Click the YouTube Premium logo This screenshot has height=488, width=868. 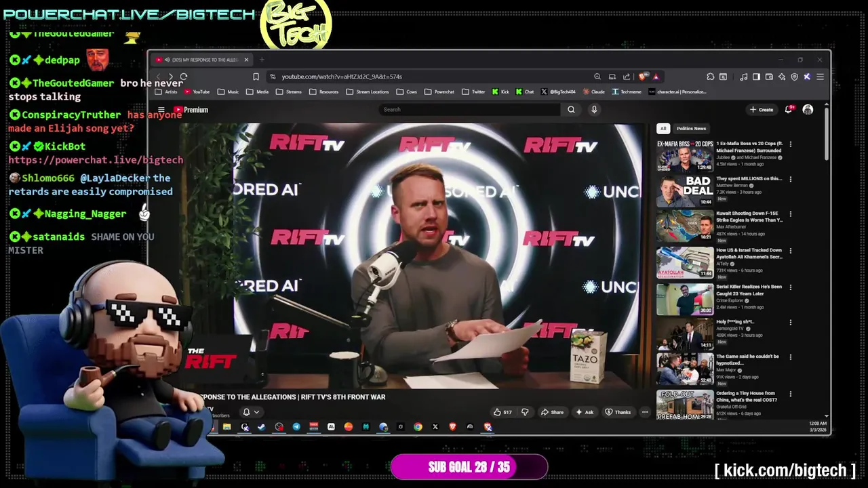191,110
